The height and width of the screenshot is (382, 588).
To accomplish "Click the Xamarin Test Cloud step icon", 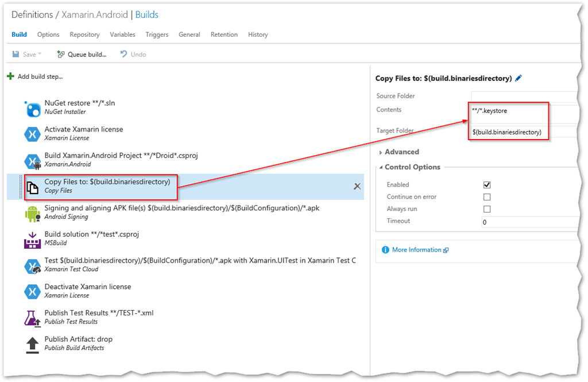I will coord(32,266).
